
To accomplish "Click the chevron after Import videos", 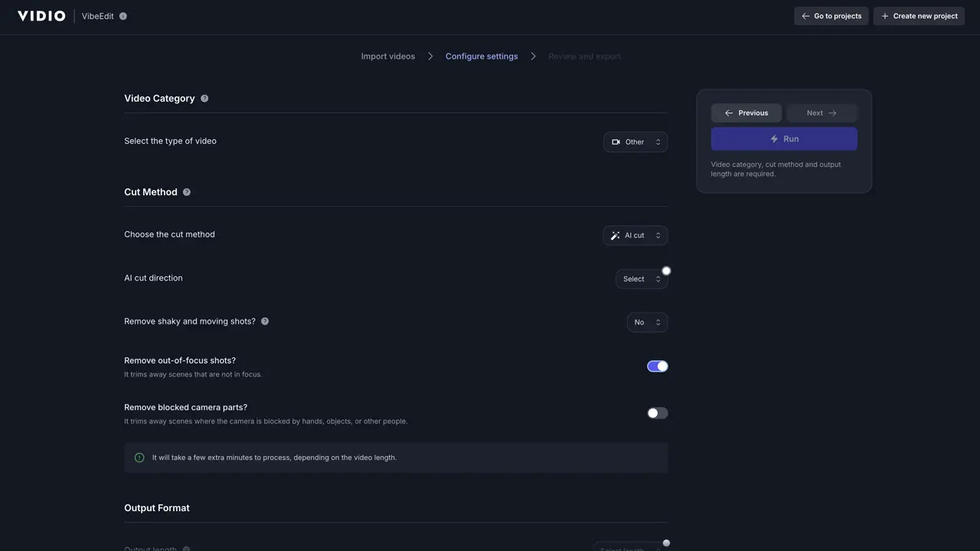I will coord(430,57).
